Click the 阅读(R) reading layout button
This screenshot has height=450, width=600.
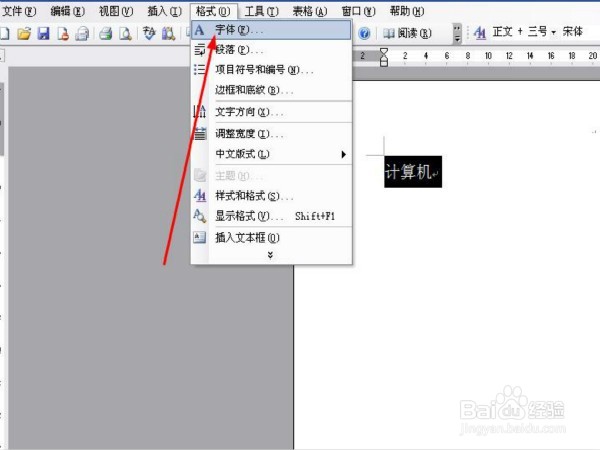408,34
